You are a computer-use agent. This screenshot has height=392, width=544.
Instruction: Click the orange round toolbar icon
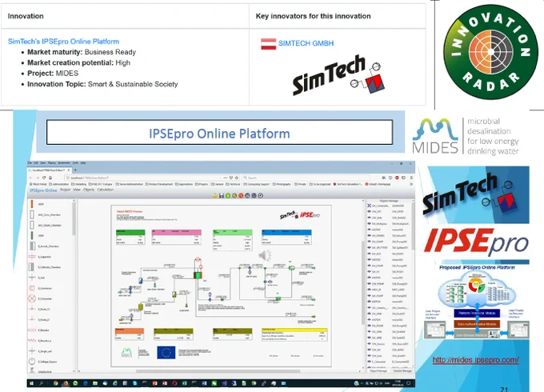pyautogui.click(x=241, y=196)
